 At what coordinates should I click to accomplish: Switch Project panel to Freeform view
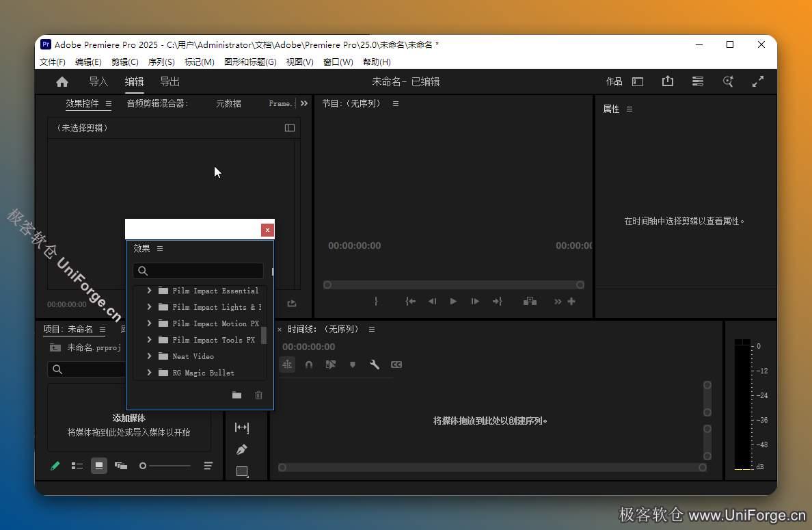(x=121, y=466)
